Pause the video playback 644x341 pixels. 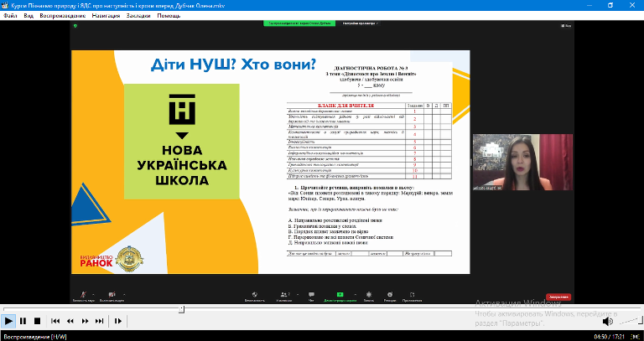(x=23, y=321)
